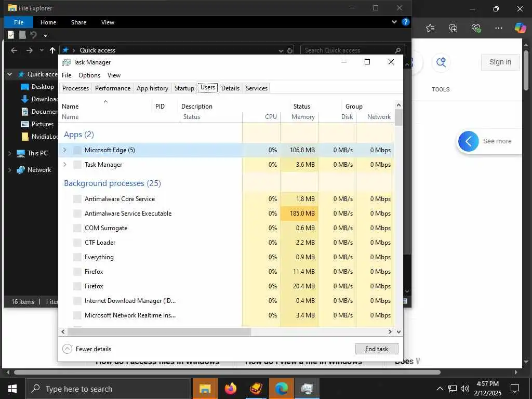Open Task Manager View menu
The height and width of the screenshot is (399, 532).
(x=114, y=75)
